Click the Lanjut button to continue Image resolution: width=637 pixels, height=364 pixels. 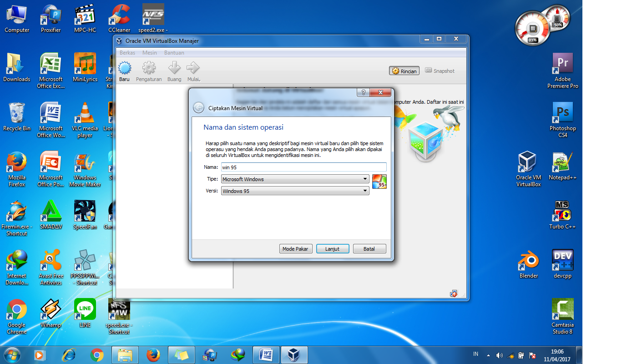(x=333, y=248)
